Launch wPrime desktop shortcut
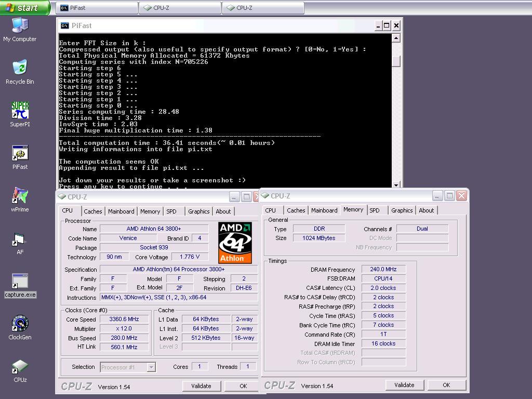This screenshot has width=532, height=399. (x=20, y=199)
